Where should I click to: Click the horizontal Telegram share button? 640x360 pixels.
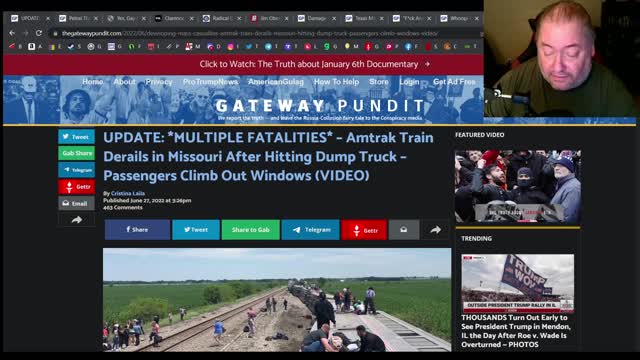[x=311, y=230]
